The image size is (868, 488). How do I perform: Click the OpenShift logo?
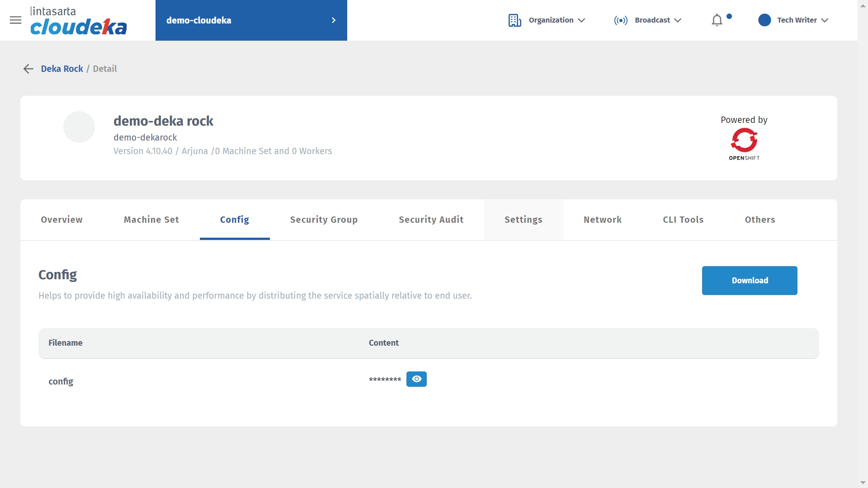(x=744, y=144)
